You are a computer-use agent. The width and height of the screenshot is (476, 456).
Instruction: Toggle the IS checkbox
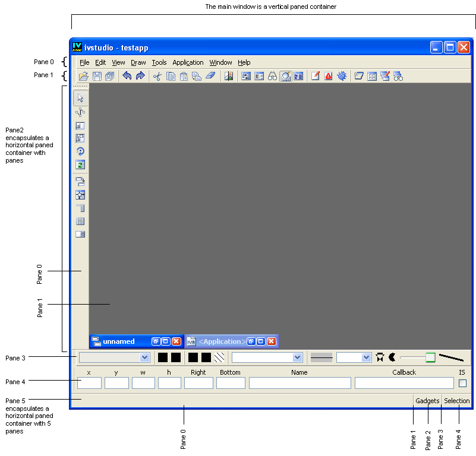pyautogui.click(x=462, y=383)
